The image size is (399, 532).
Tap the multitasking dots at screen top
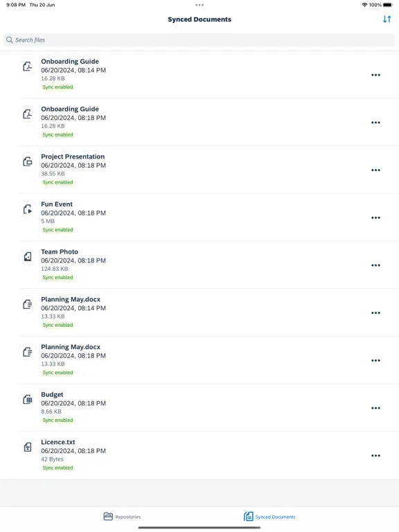(x=199, y=5)
